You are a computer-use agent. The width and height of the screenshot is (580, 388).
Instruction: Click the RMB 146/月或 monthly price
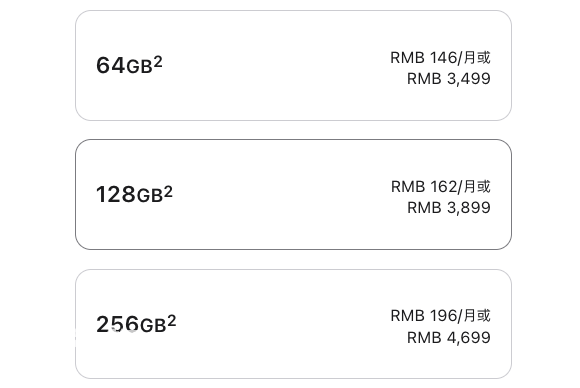[440, 58]
